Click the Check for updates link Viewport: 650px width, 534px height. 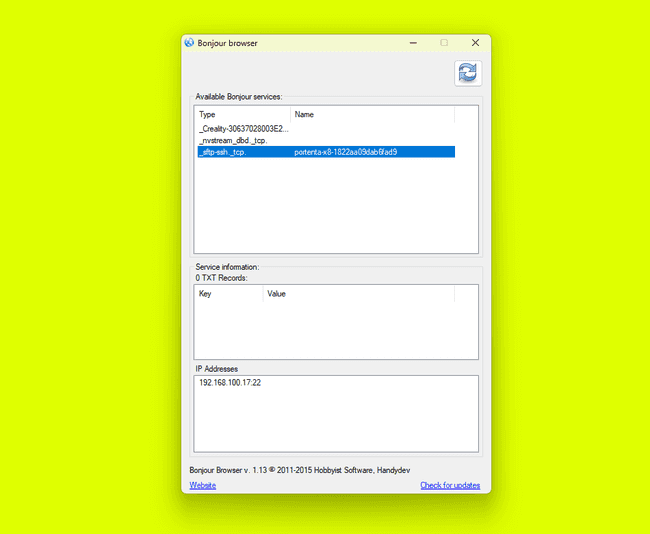pos(449,486)
